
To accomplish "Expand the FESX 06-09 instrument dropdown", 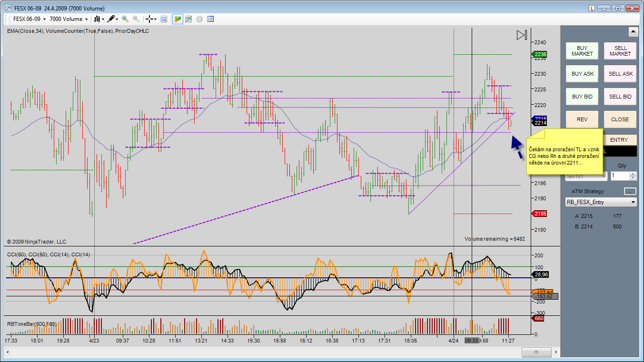I will 30,19.
